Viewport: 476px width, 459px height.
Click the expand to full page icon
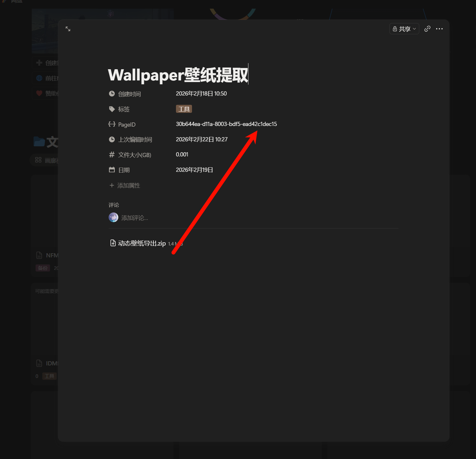68,29
